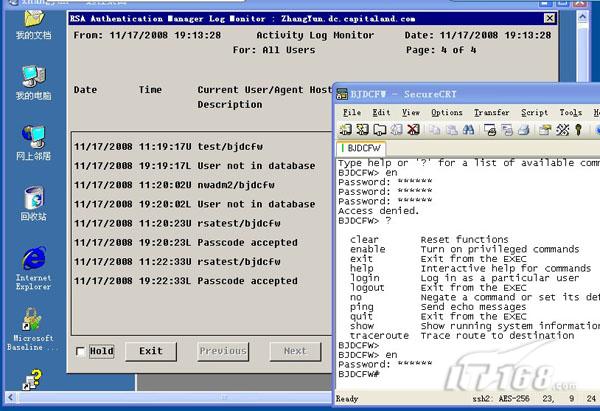
Task: Click the For: All Users label
Action: point(274,50)
